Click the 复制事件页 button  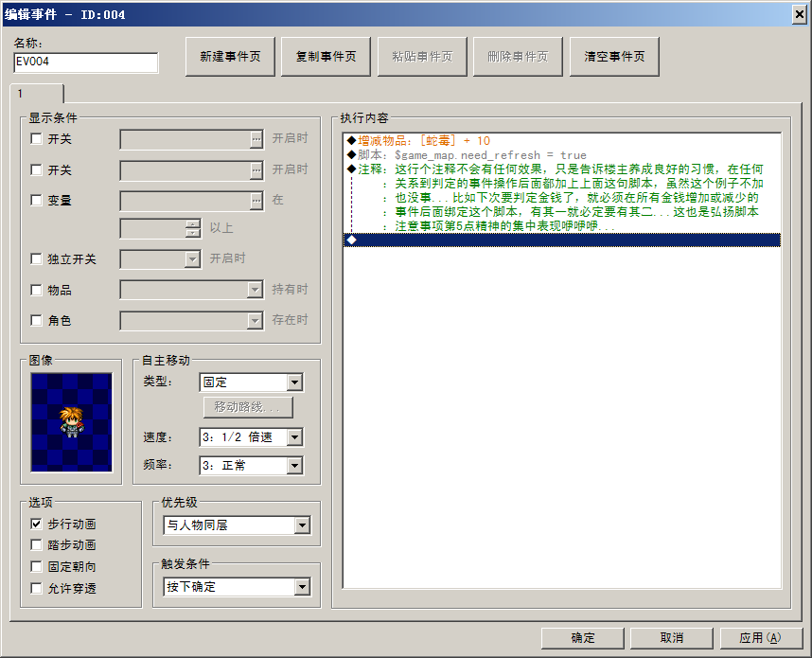(x=326, y=57)
